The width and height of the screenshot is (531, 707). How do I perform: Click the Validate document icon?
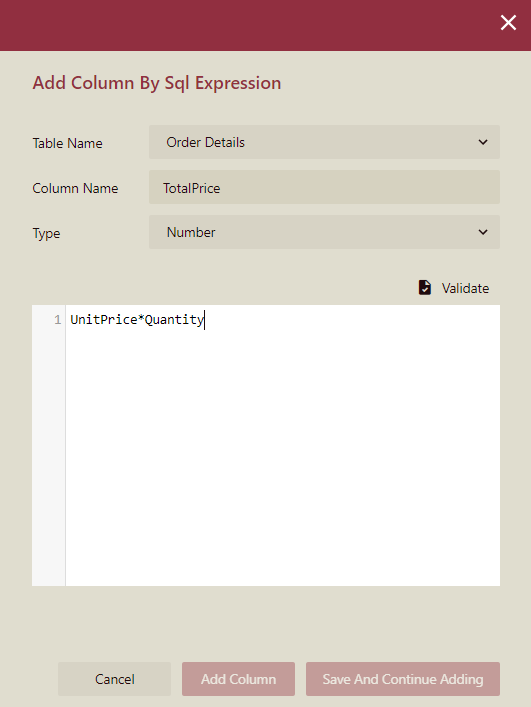point(425,288)
